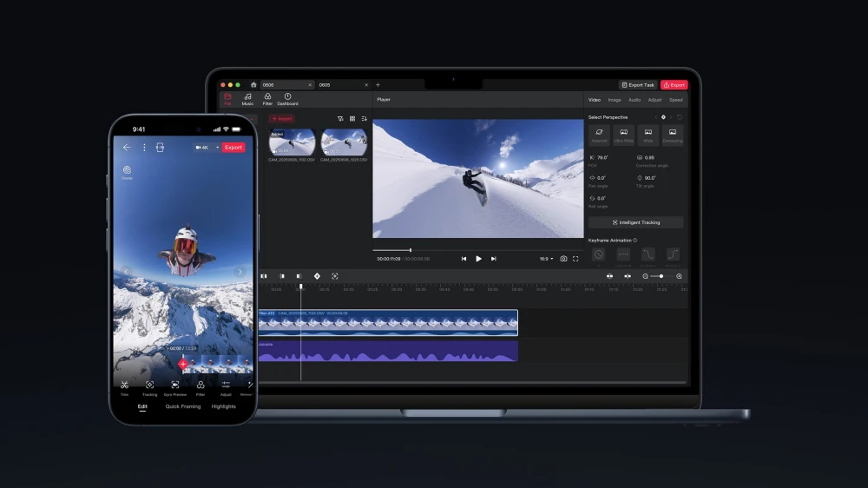Start Intelligent Tracking
The image size is (868, 488).
(x=636, y=222)
